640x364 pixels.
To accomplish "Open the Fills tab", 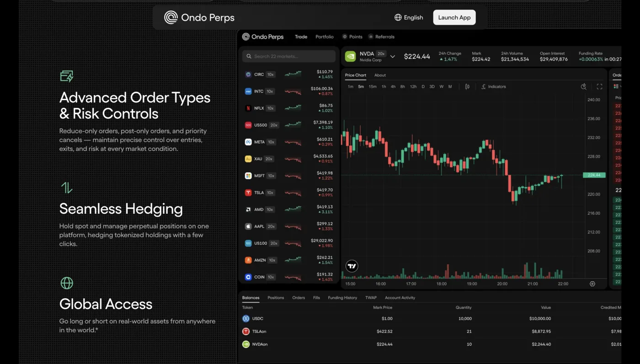I will click(x=316, y=298).
